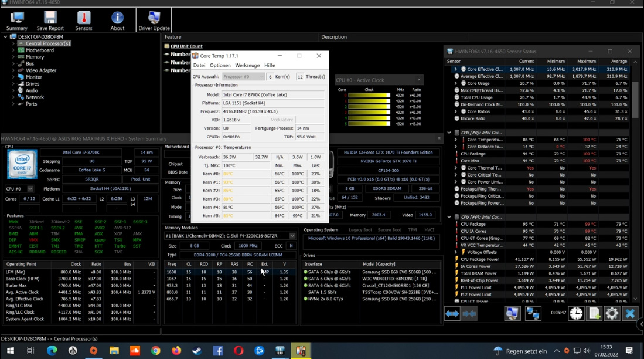Select Central Processor(s) in the tree
The width and height of the screenshot is (644, 359).
pyautogui.click(x=47, y=43)
